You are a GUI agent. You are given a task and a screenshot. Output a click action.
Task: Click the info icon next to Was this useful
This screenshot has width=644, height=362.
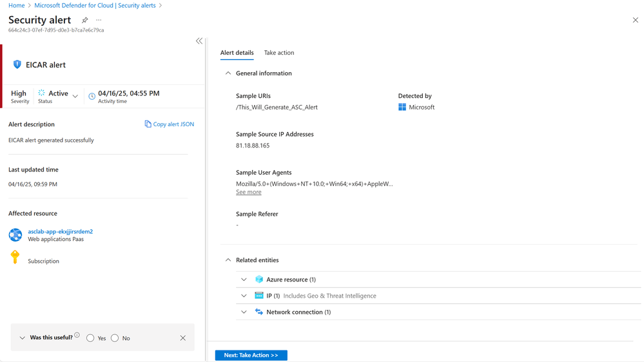coord(77,336)
